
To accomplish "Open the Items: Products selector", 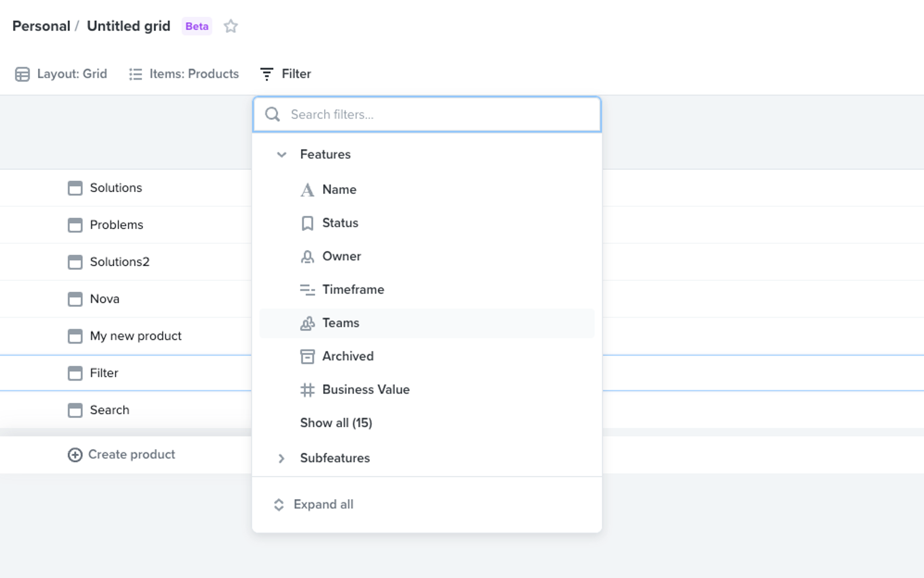I will (x=183, y=73).
